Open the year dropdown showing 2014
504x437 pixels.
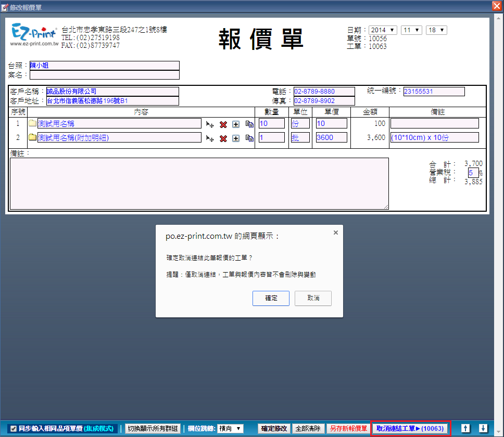pos(383,30)
